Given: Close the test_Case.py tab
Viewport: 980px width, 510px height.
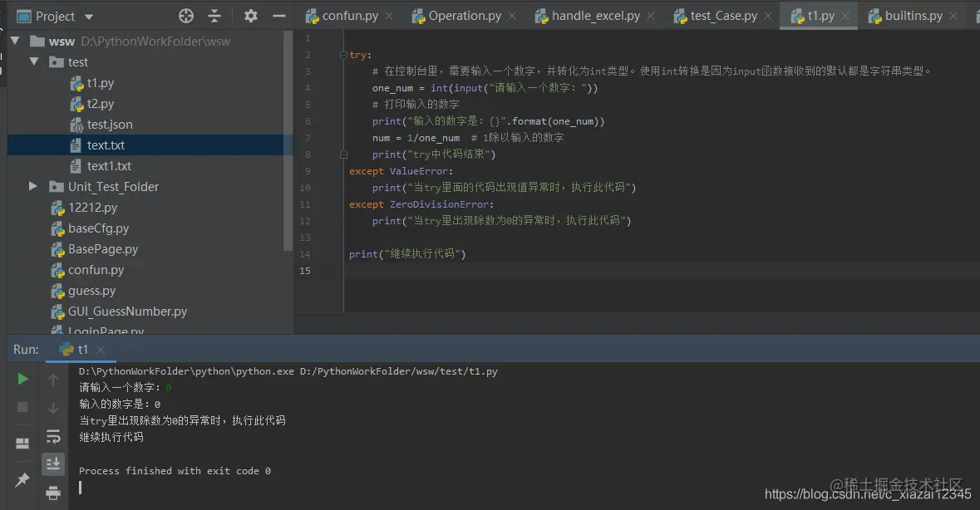Looking at the screenshot, I should [x=768, y=17].
